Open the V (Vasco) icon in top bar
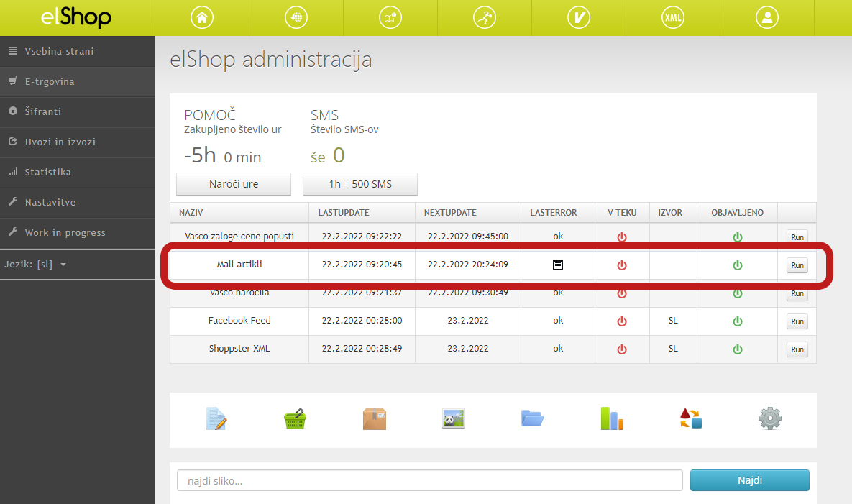Screen dimensions: 852x504 click(579, 17)
